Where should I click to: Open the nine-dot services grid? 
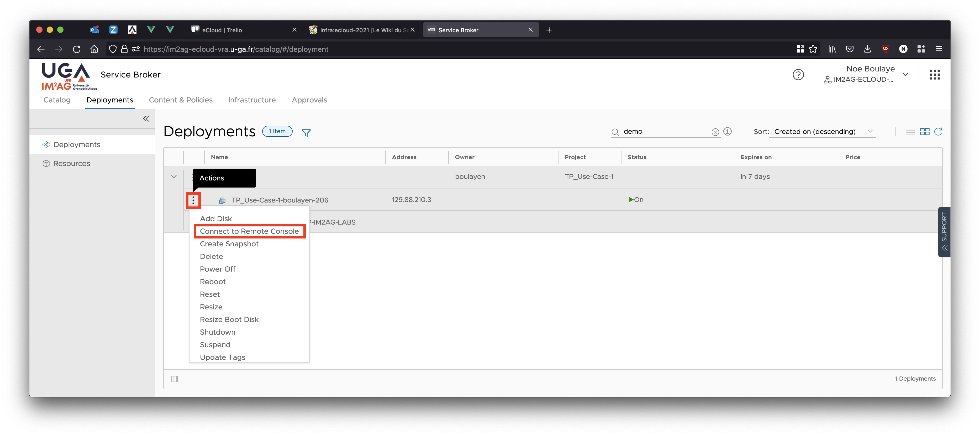point(934,75)
